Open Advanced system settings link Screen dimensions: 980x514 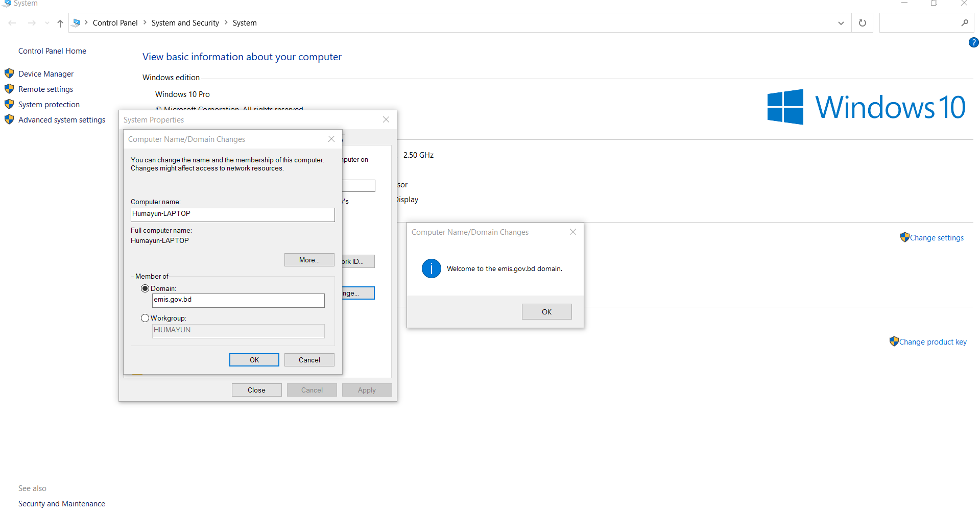click(x=62, y=120)
